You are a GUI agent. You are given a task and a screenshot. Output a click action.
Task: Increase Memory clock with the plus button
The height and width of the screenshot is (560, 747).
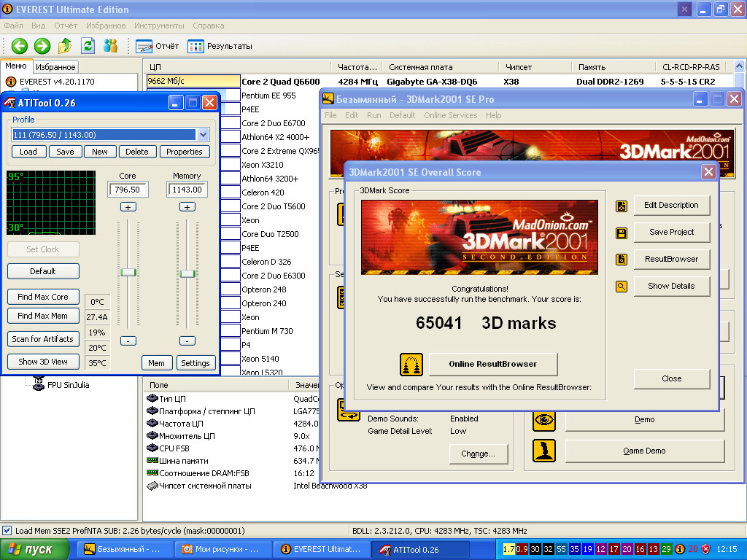[x=187, y=206]
